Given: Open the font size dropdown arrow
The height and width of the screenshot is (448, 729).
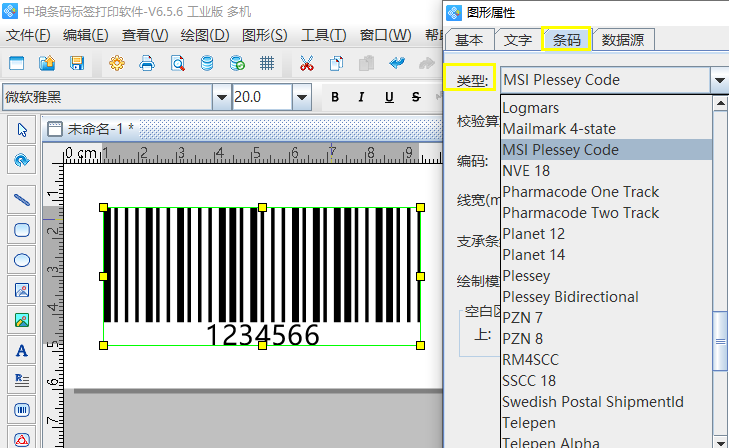Looking at the screenshot, I should (x=302, y=97).
